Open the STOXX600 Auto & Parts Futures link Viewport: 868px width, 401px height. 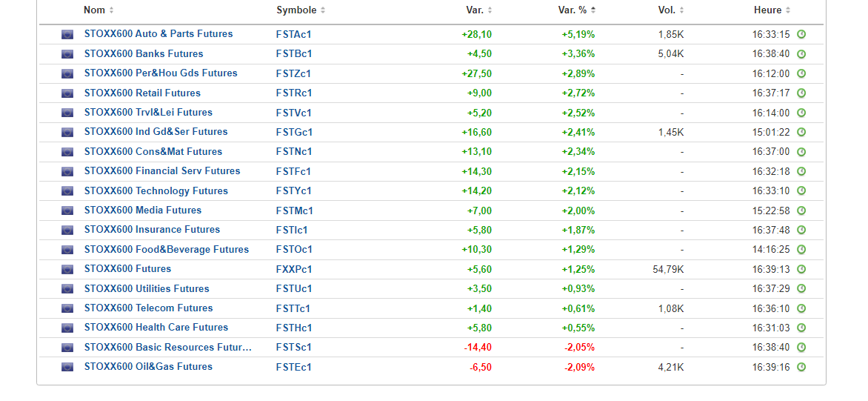158,34
